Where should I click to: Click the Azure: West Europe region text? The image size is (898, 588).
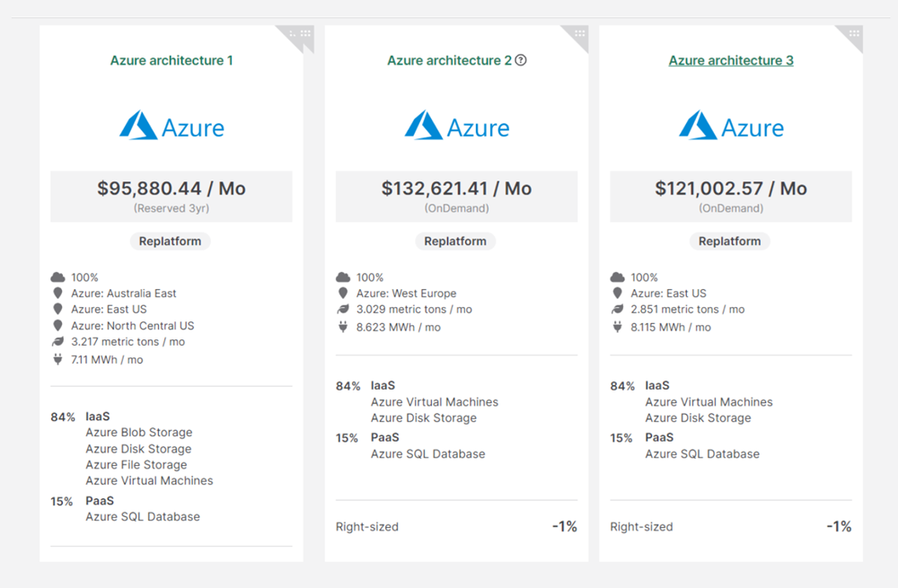pyautogui.click(x=407, y=294)
